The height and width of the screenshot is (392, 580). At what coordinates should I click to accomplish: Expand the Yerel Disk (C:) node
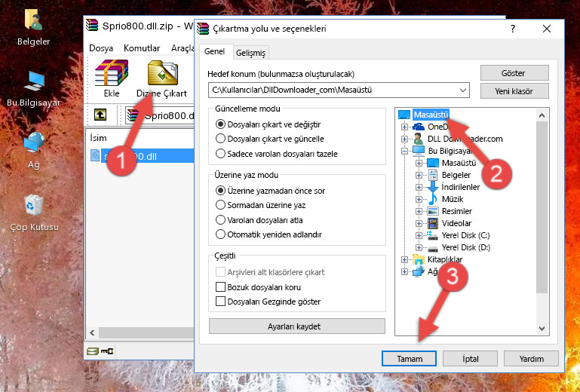tap(419, 235)
